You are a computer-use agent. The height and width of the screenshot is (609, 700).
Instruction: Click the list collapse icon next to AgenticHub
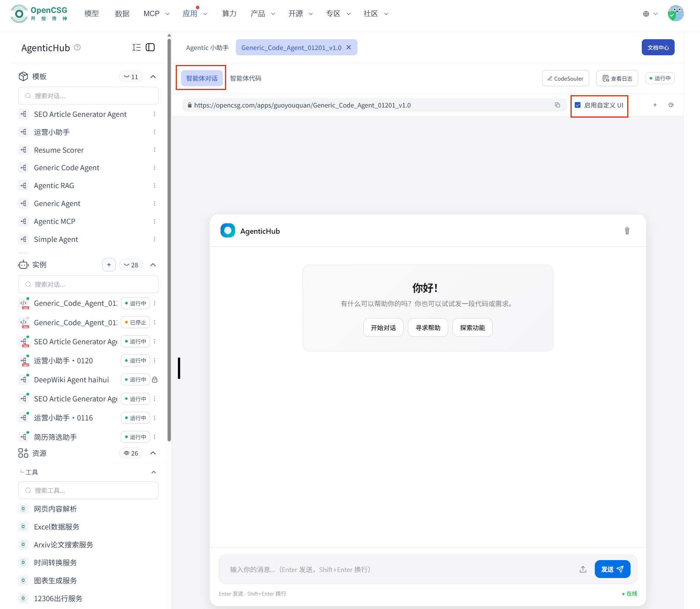(x=137, y=47)
